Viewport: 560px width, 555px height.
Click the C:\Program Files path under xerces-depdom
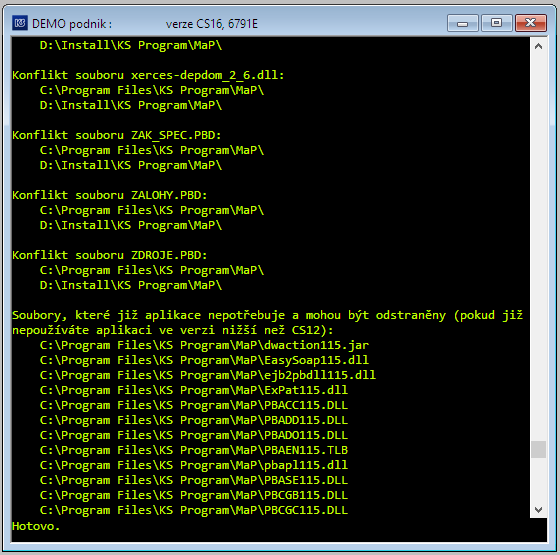coord(152,90)
